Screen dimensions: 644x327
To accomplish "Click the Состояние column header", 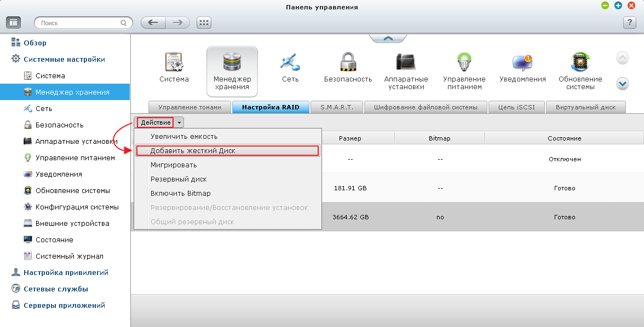I will click(564, 138).
